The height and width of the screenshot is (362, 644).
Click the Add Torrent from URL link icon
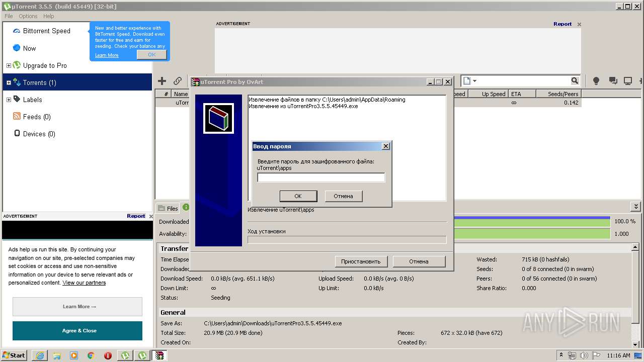click(x=178, y=81)
